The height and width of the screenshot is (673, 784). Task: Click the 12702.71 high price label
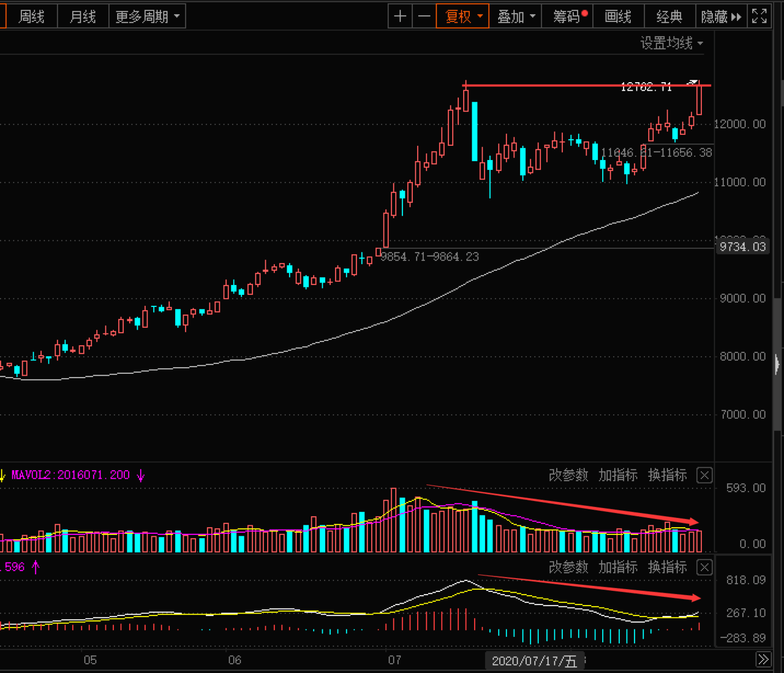pos(646,87)
